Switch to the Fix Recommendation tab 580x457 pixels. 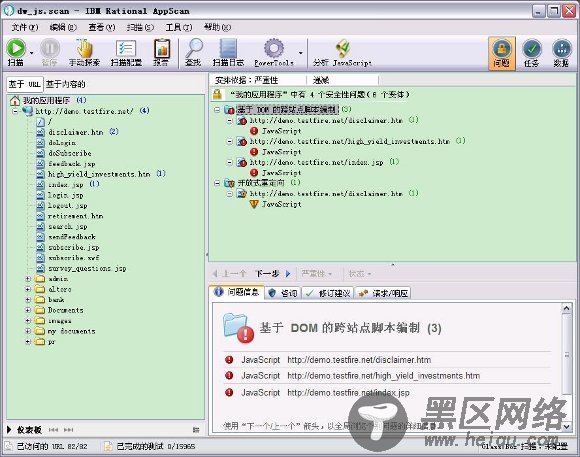[328, 293]
